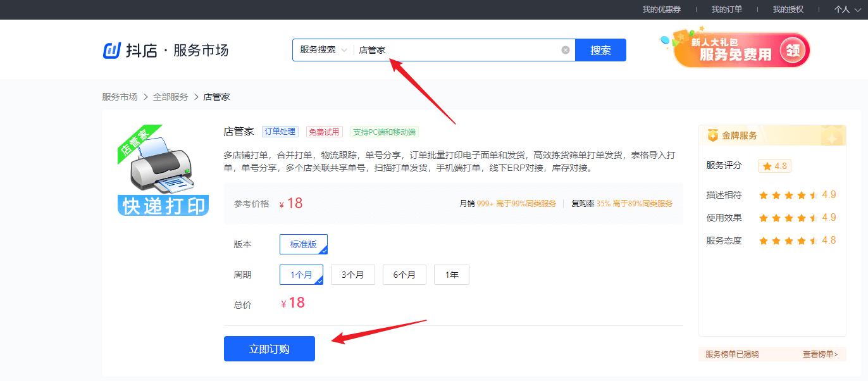Click the 查看榜单 link
This screenshot has height=381, width=868.
point(820,354)
